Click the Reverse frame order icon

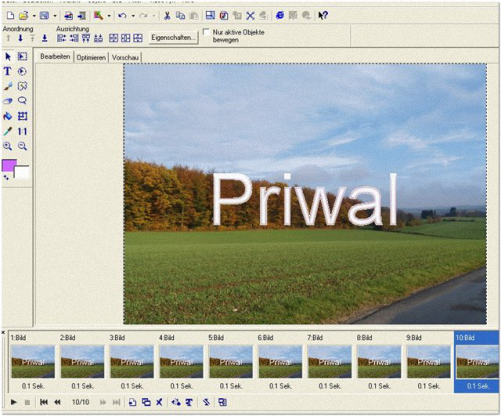[x=206, y=402]
